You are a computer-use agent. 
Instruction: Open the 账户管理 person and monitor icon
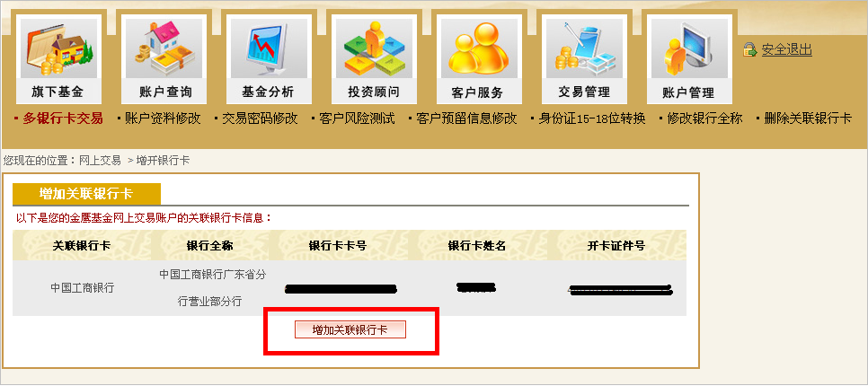coord(690,48)
